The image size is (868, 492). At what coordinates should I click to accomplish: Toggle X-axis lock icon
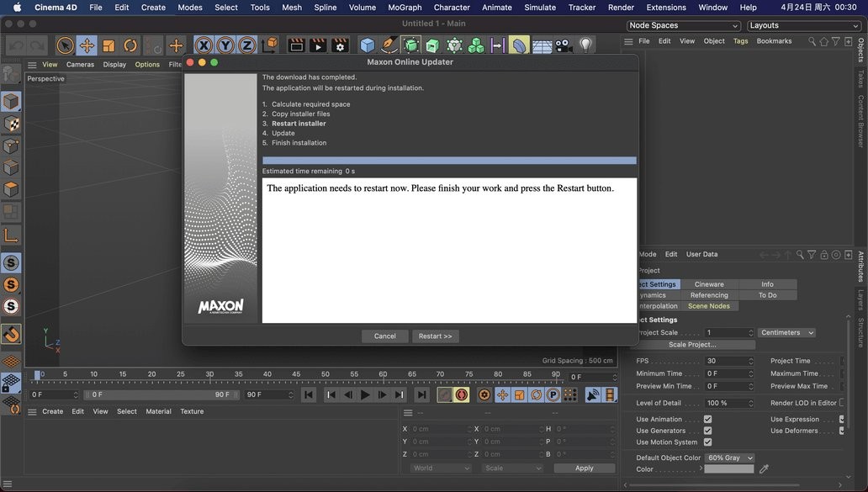204,45
